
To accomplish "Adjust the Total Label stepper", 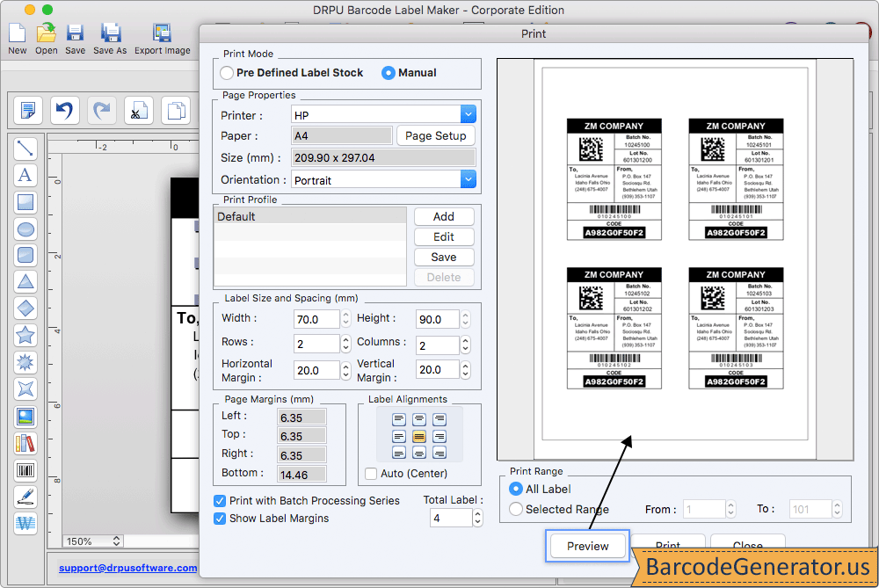I will coord(477,518).
